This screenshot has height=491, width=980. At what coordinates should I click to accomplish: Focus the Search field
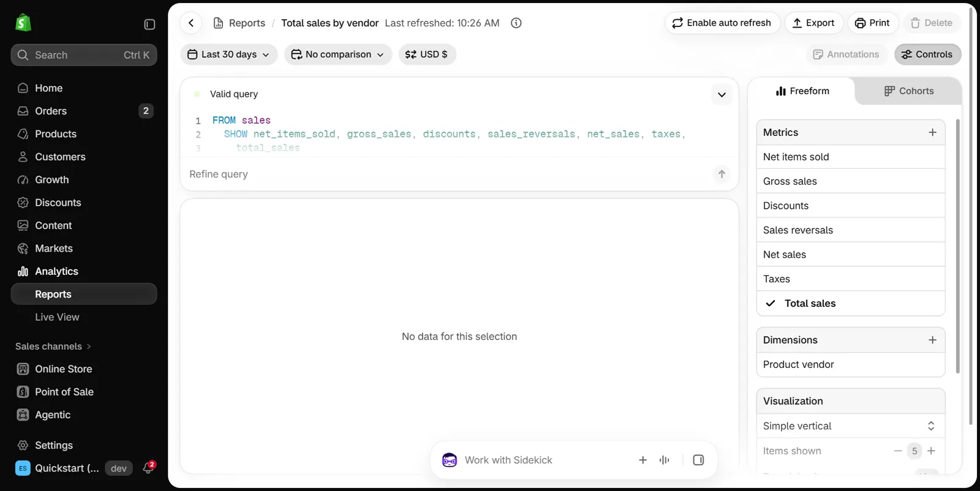click(84, 55)
